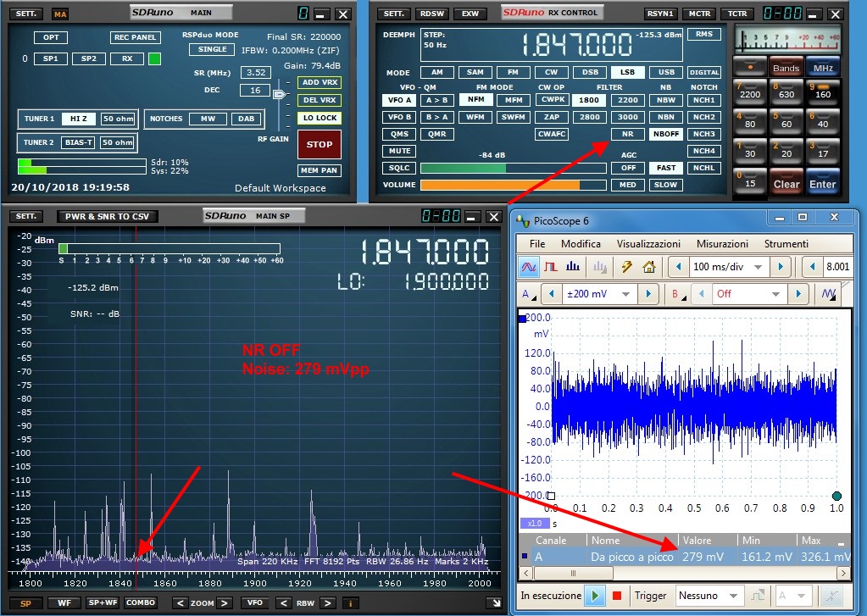Toggle the MUTE button in RX Control
Screen dimensions: 867x616
[x=399, y=151]
